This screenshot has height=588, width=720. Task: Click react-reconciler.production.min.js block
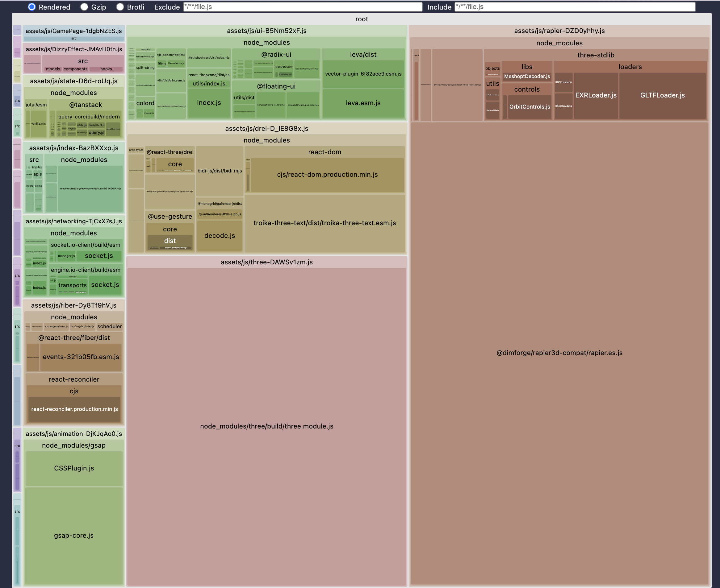tap(74, 409)
